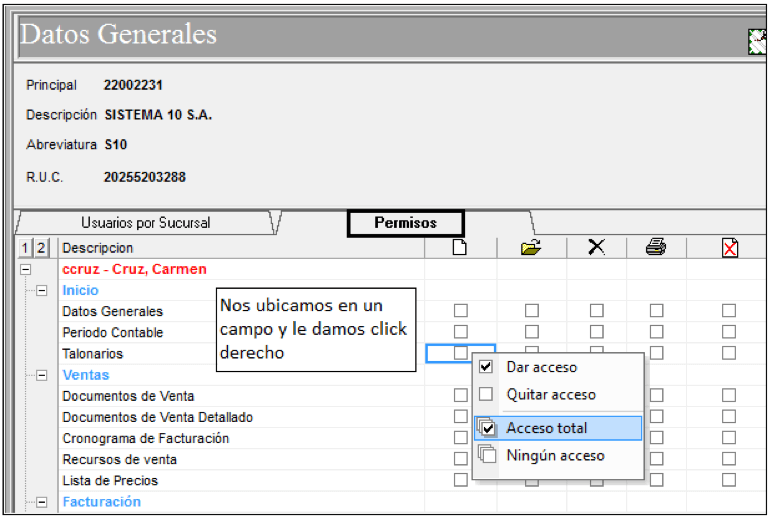This screenshot has width=772, height=519.
Task: Click the stacked-pages icon beside Ningún acceso
Action: [487, 454]
